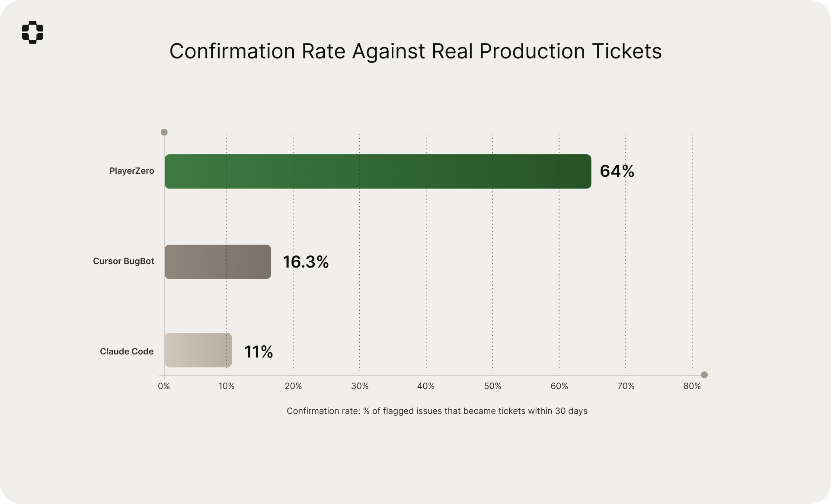This screenshot has width=831, height=504.
Task: Select the green PlayerZero bar
Action: (377, 172)
